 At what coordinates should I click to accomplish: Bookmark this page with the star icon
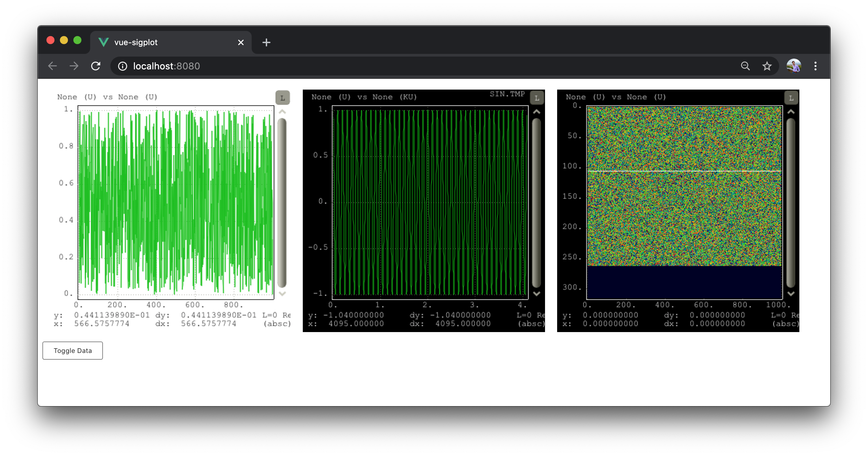click(x=767, y=66)
